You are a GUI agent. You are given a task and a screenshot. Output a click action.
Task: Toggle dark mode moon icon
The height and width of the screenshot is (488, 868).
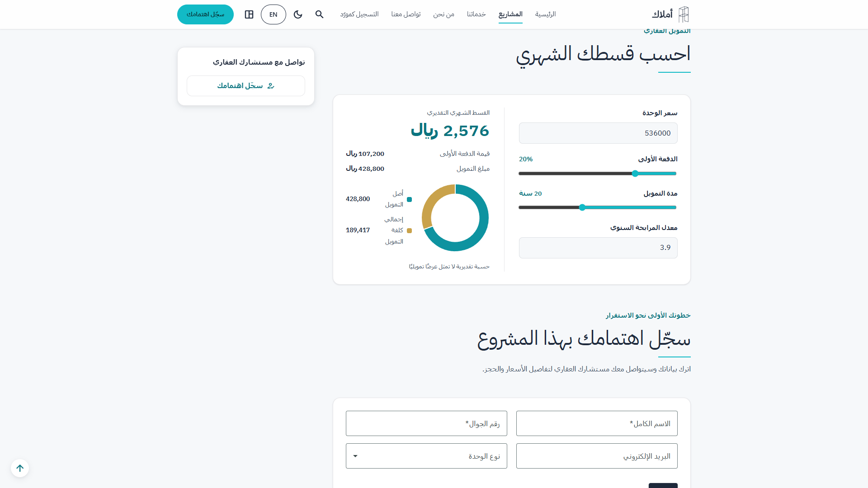[298, 14]
